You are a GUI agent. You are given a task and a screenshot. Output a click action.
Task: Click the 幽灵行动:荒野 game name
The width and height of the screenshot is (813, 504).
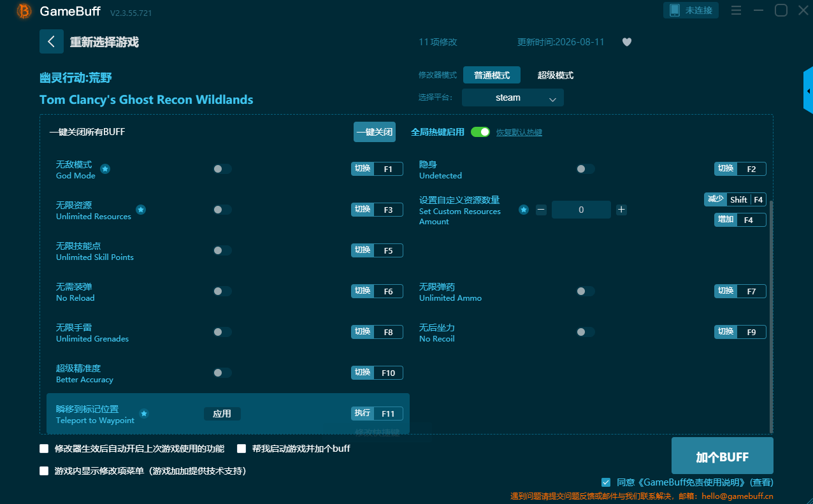76,78
